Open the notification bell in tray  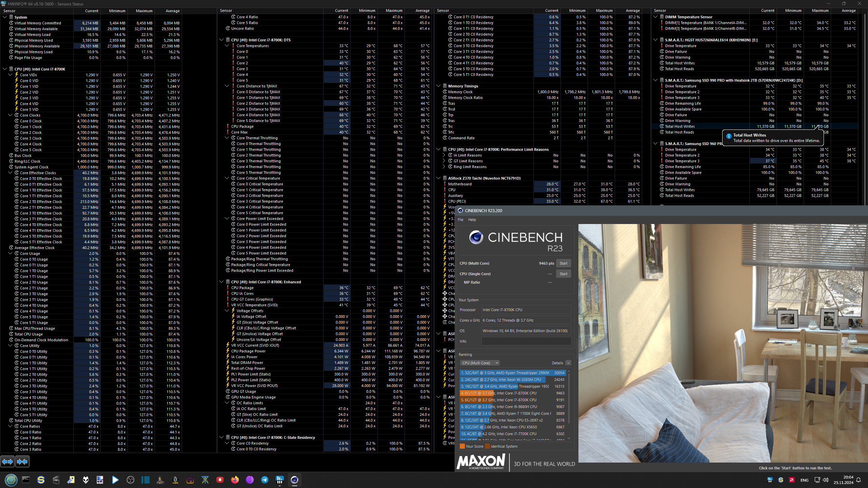[859, 480]
